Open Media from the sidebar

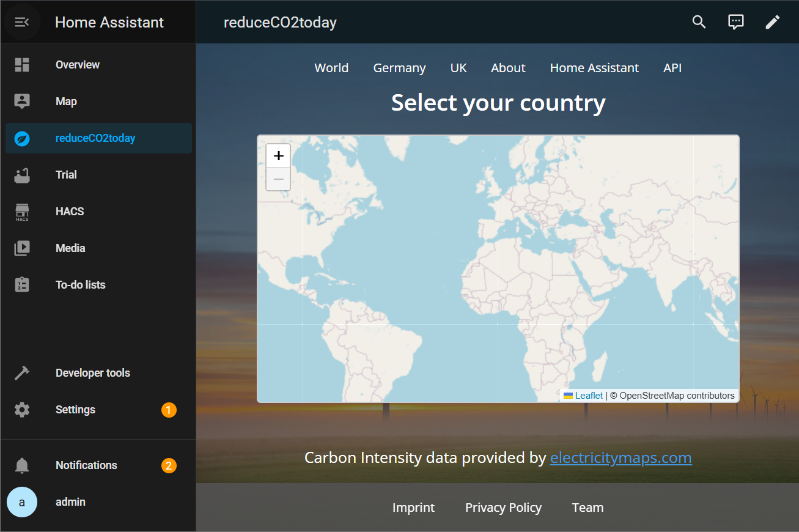98,248
